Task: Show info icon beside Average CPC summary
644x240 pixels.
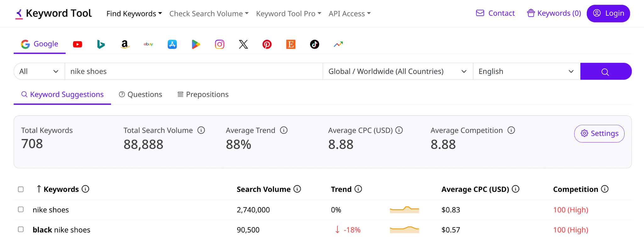Action: (x=399, y=130)
